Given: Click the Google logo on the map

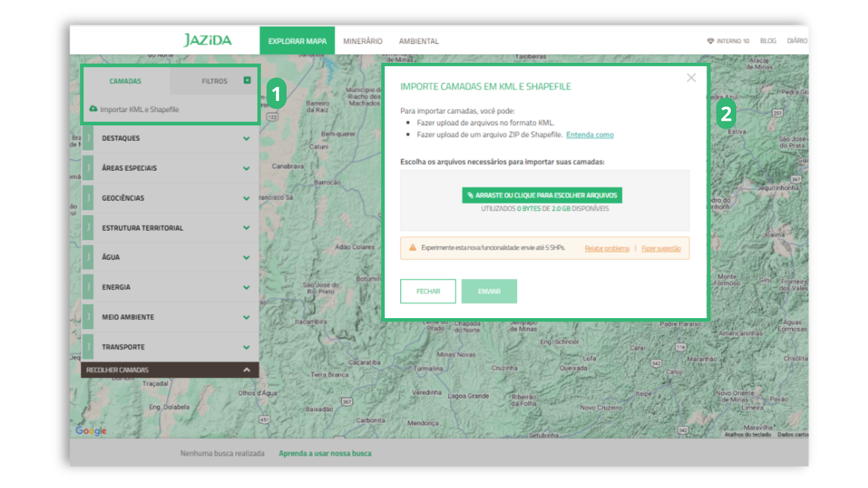Looking at the screenshot, I should 91,431.
